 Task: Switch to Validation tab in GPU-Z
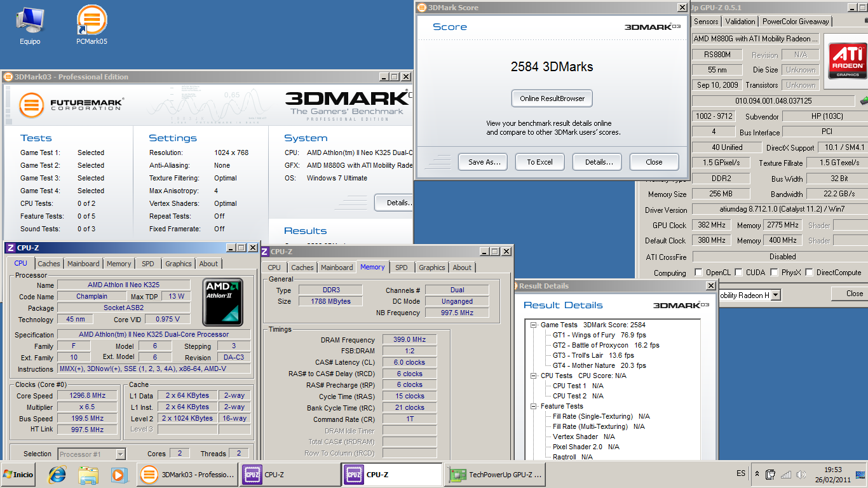(740, 22)
